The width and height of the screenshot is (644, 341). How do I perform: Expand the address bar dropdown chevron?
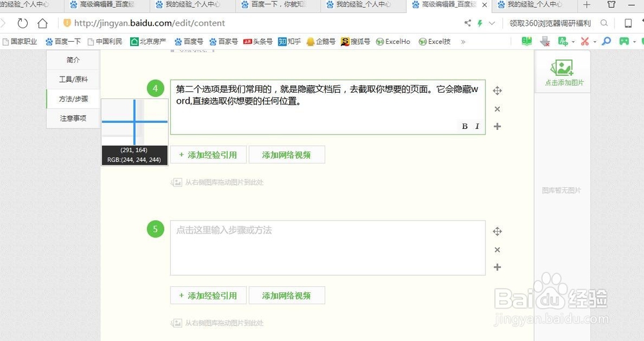click(491, 23)
